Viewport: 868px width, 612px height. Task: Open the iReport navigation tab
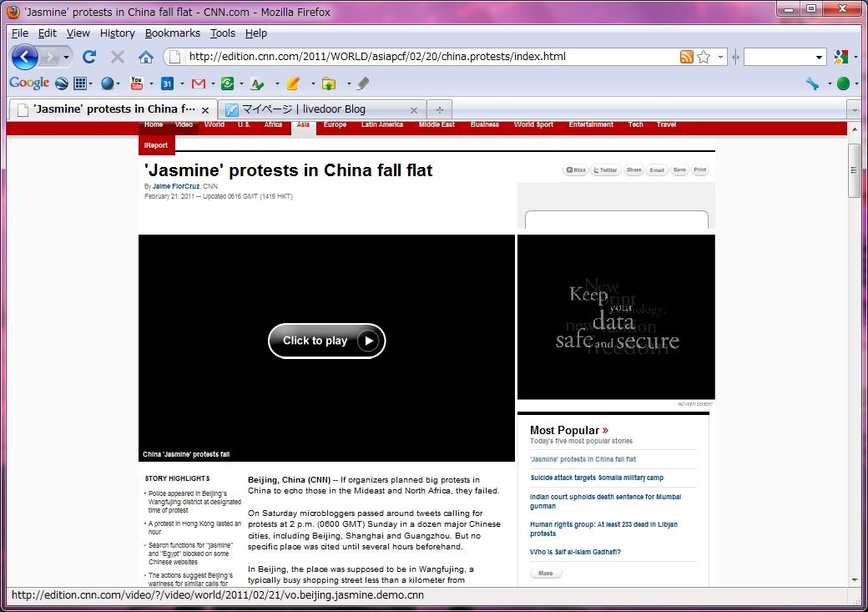tap(156, 145)
